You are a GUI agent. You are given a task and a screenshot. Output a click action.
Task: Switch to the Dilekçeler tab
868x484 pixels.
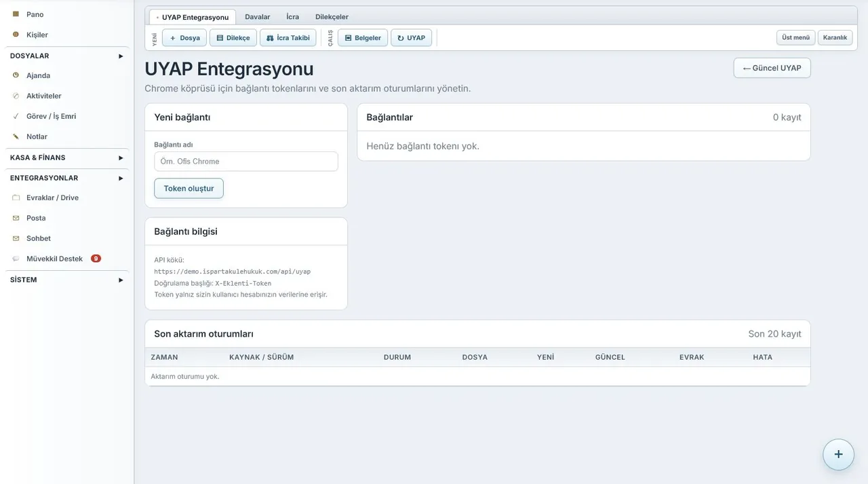pos(332,17)
